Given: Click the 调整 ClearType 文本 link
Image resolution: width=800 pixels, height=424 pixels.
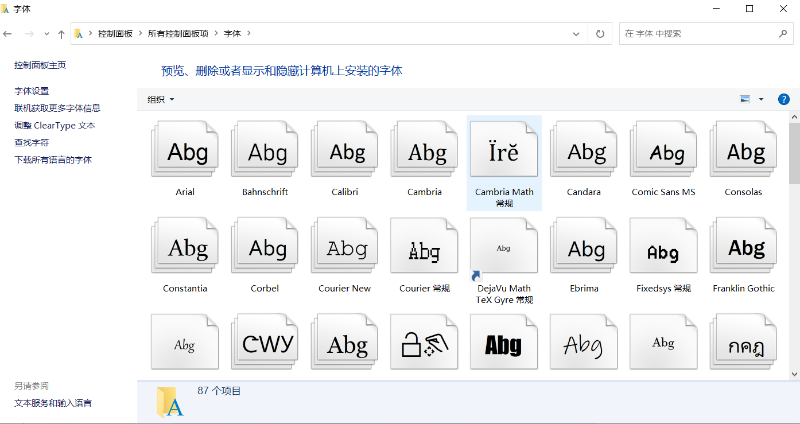Looking at the screenshot, I should (55, 125).
